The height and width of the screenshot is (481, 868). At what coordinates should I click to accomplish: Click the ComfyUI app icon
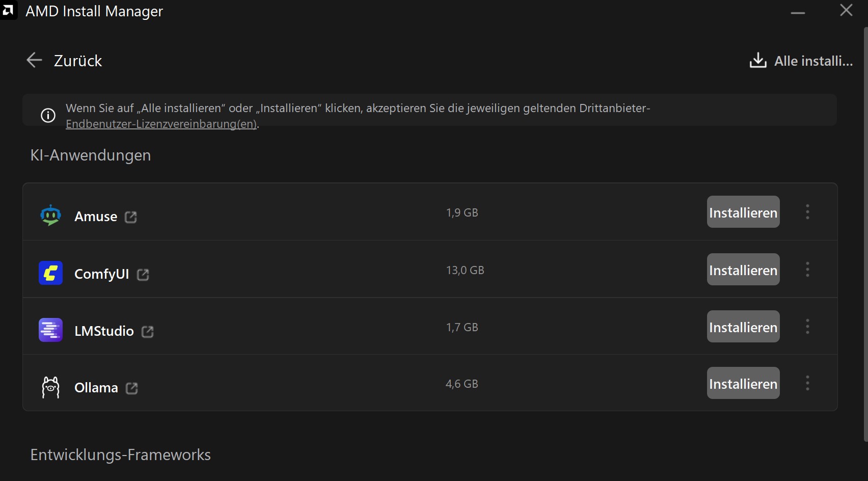tap(50, 273)
